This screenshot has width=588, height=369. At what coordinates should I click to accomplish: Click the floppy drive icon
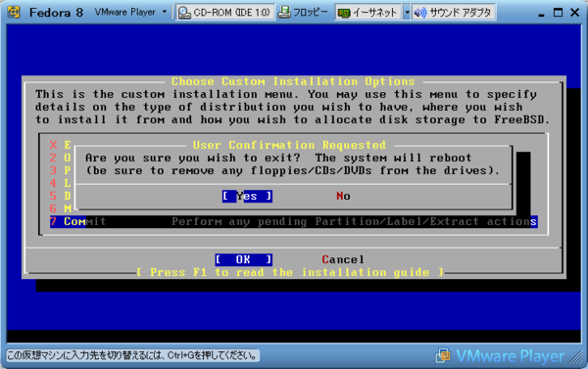(x=284, y=13)
